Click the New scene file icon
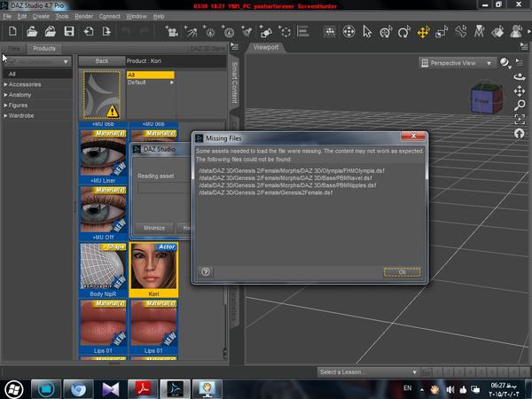The image size is (532, 399). (12, 32)
